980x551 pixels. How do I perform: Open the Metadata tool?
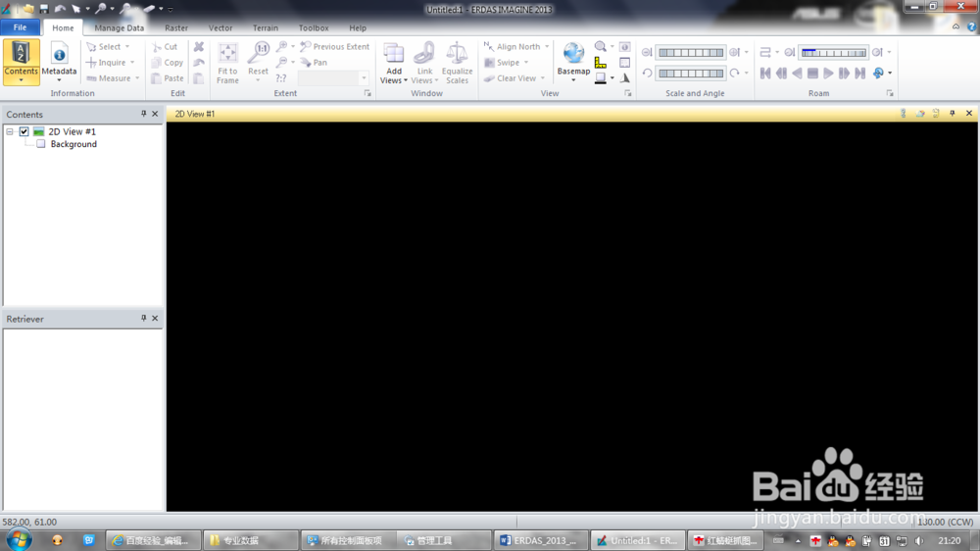coord(59,62)
